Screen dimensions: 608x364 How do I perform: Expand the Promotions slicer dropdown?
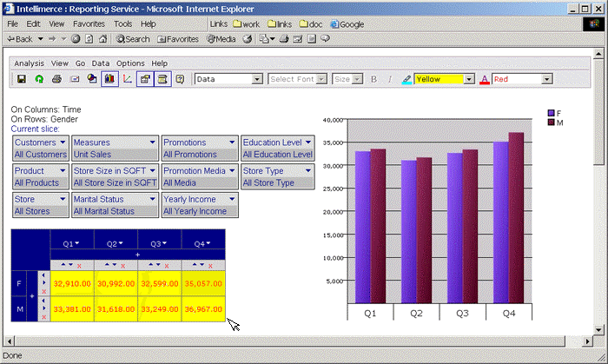[232, 142]
